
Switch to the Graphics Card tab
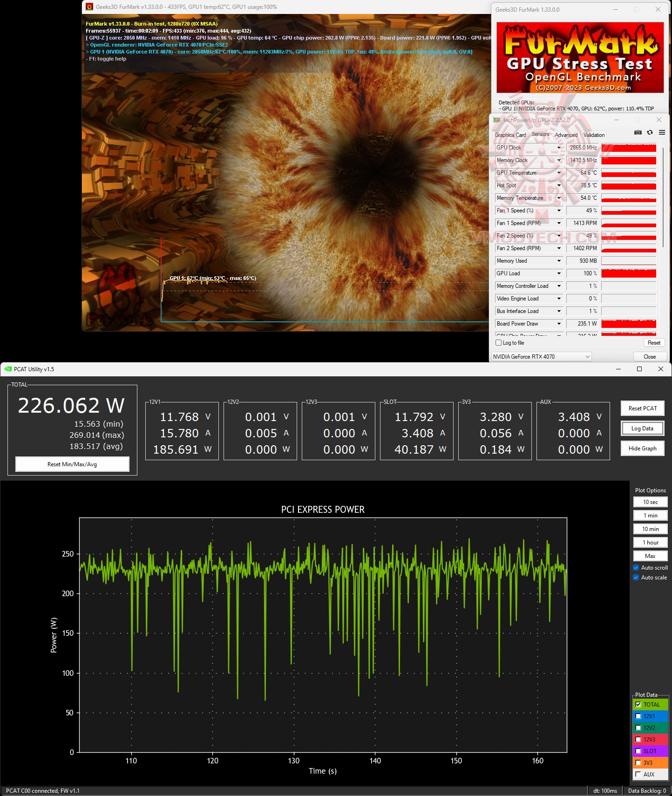point(510,135)
